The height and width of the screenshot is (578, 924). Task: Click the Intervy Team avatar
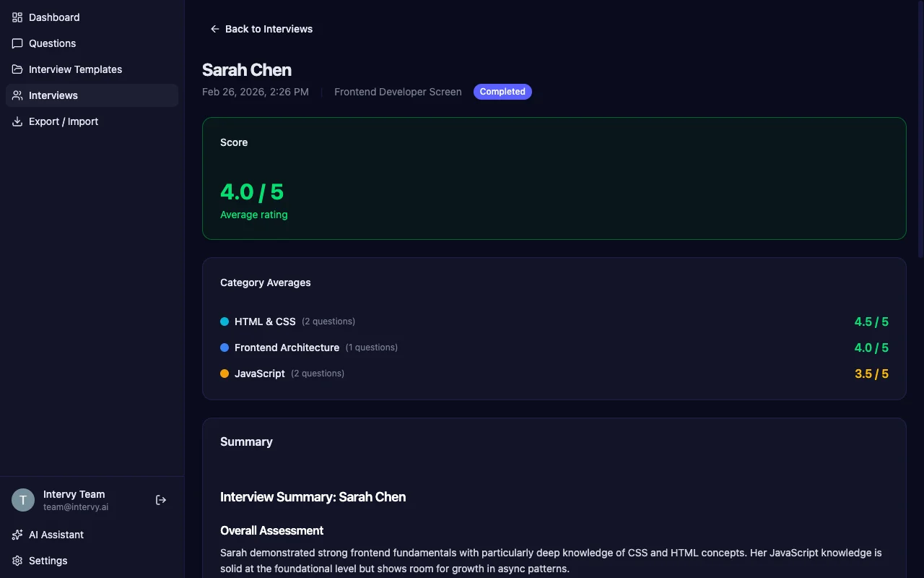(22, 499)
